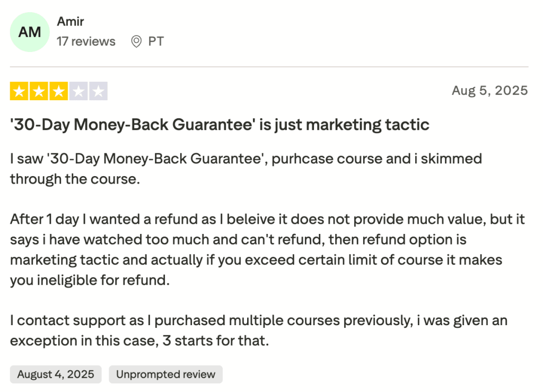Click the fourth gray star
Screen dimensions: 543x392
coord(79,91)
